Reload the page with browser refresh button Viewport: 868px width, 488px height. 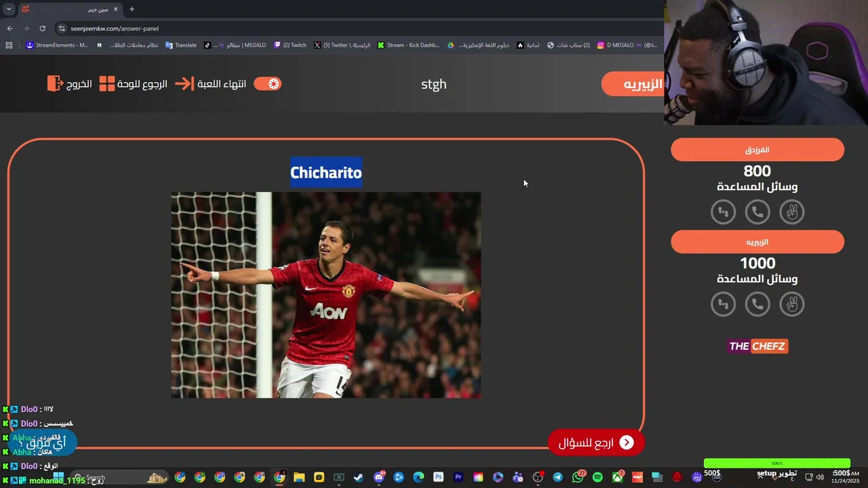(x=42, y=28)
